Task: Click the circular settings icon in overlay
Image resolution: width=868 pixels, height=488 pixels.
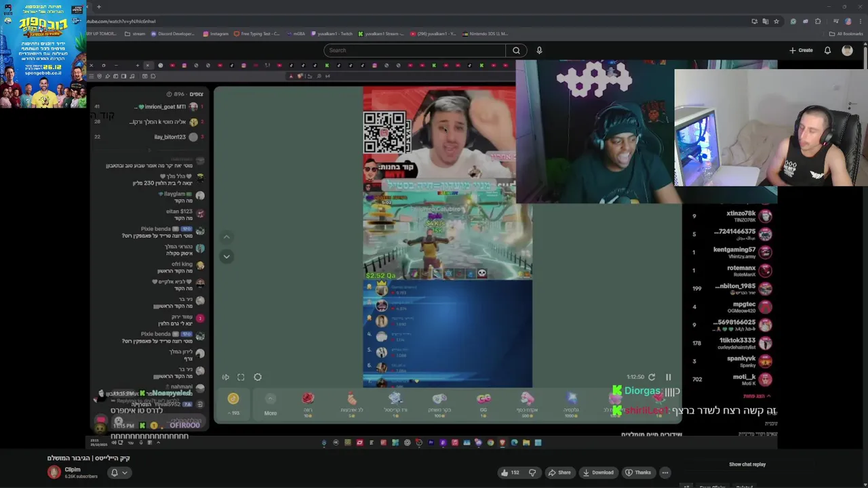Action: pos(258,378)
